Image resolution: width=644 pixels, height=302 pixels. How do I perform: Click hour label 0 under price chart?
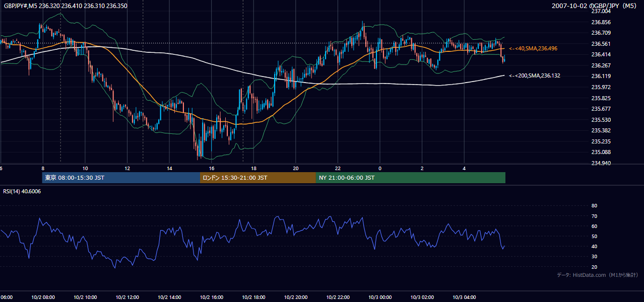(380, 169)
